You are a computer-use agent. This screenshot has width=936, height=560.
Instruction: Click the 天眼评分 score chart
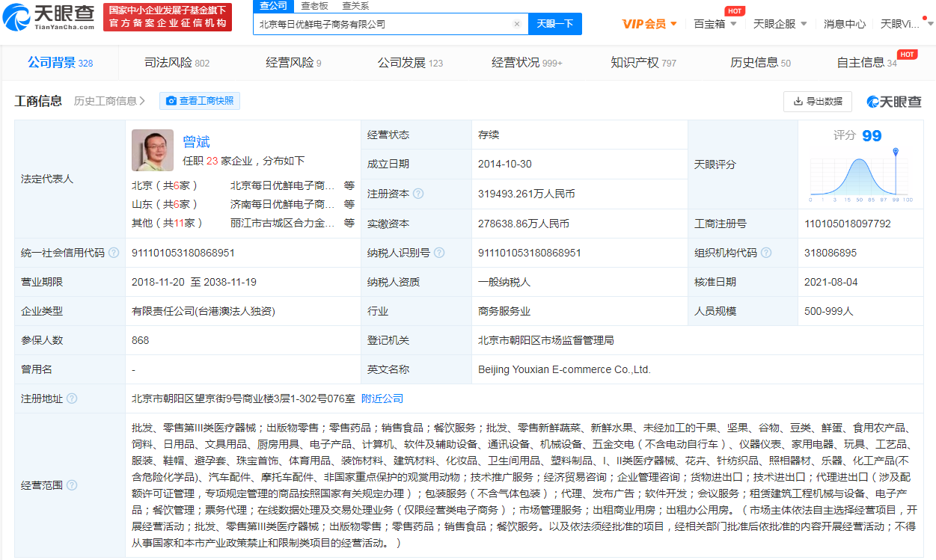point(861,176)
